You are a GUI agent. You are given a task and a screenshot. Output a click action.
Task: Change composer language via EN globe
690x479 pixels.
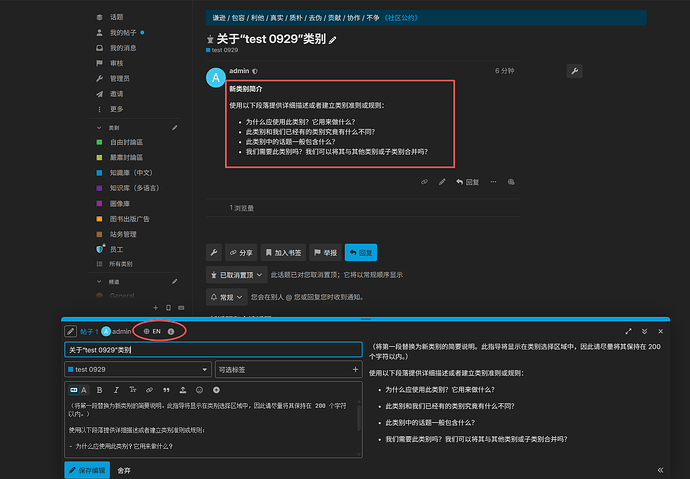(152, 331)
